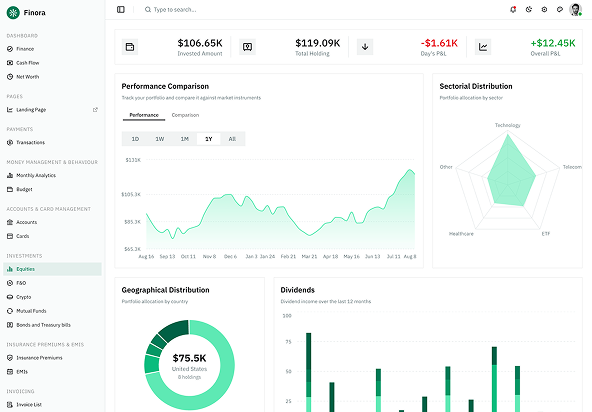Image resolution: width=592 pixels, height=412 pixels.
Task: Toggle the sidebar collapse icon
Action: 121,9
